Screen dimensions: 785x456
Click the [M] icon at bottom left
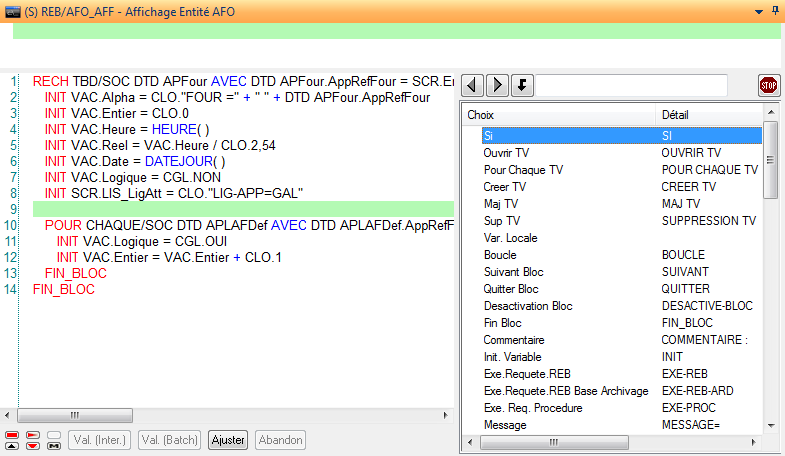[54, 446]
